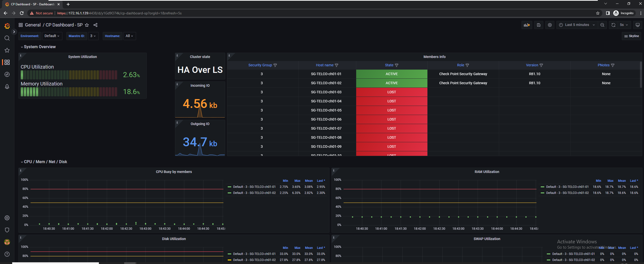Screen dimensions: 644x264
Task: Filter the Role column
Action: click(x=467, y=65)
